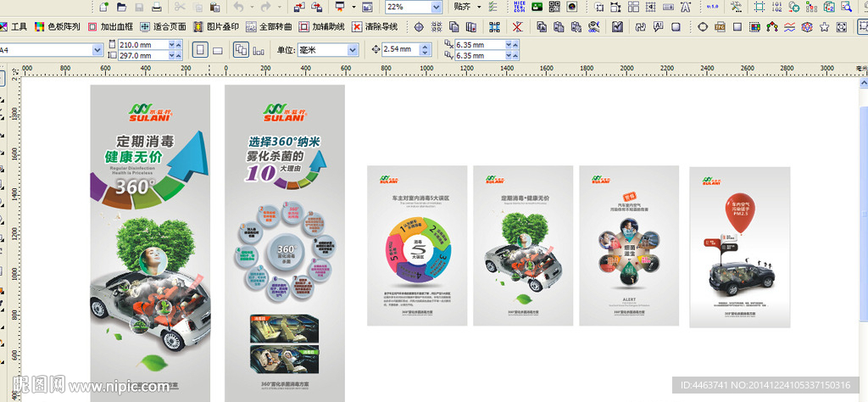This screenshot has width=868, height=402.
Task: Click the 加出血框 bleed frame tool
Action: (x=108, y=26)
